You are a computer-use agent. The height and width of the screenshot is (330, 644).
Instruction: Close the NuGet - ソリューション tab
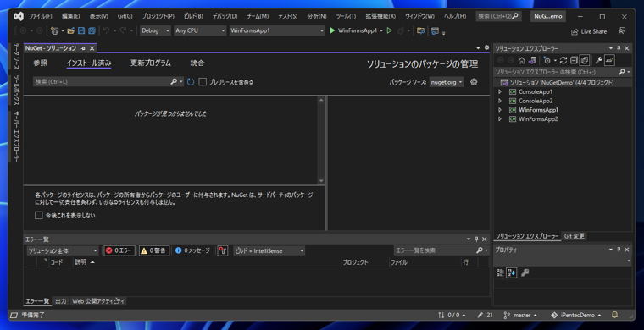(x=92, y=48)
